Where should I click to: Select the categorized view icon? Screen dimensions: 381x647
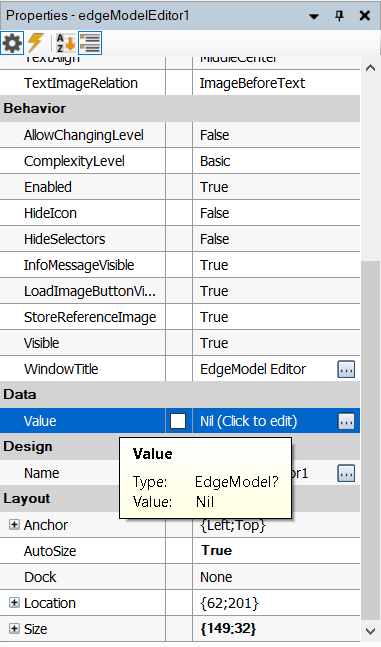(x=90, y=43)
